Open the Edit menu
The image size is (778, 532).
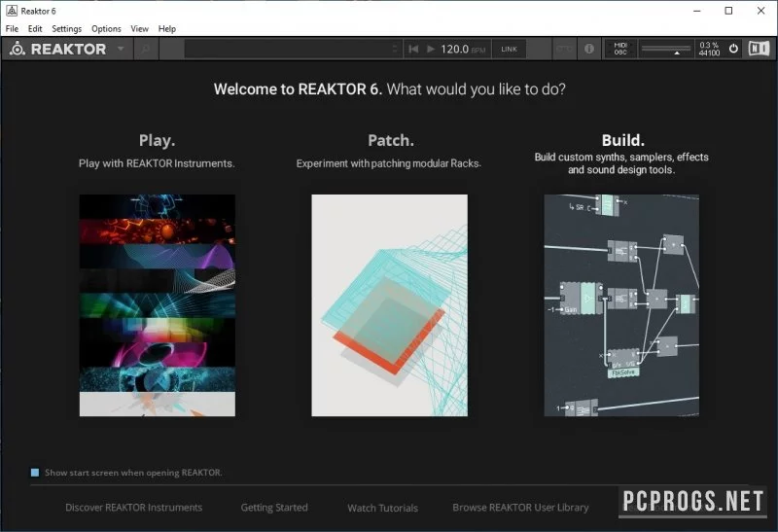35,29
